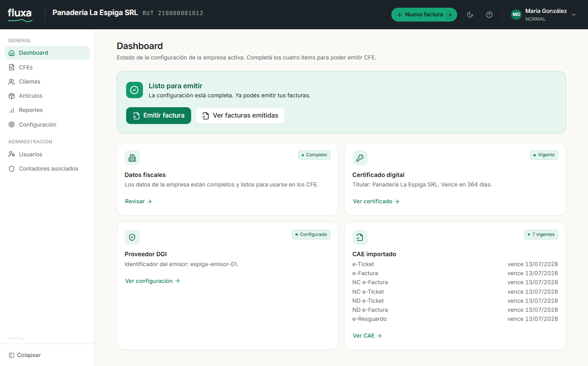This screenshot has width=588, height=366.
Task: Select the e-Factura CAE row
Action: click(x=455, y=273)
